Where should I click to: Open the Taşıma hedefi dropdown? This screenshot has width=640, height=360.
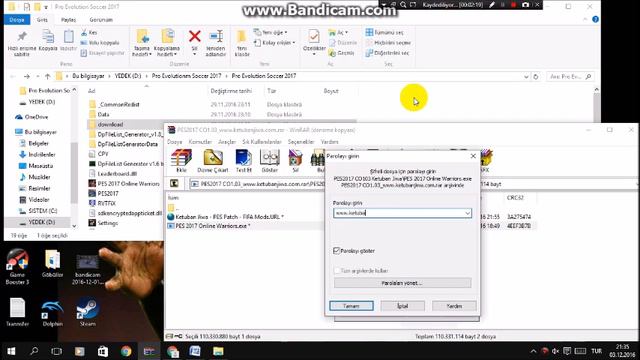pos(142,54)
